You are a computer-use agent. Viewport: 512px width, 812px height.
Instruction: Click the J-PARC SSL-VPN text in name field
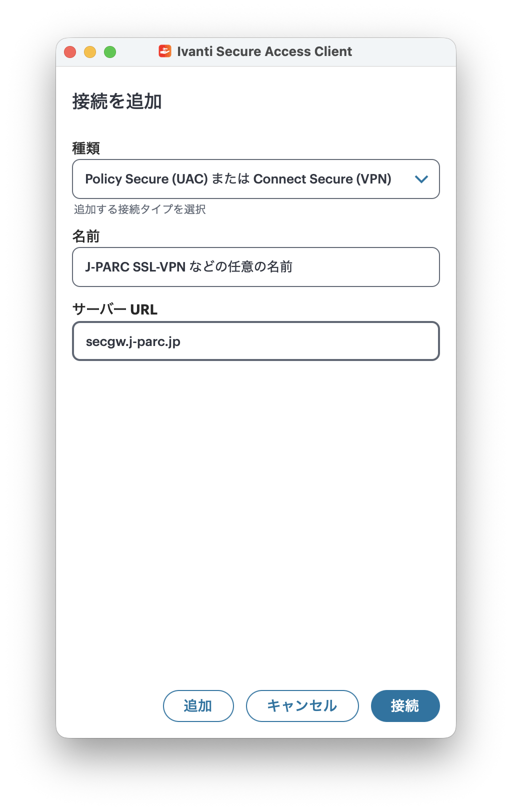(135, 267)
